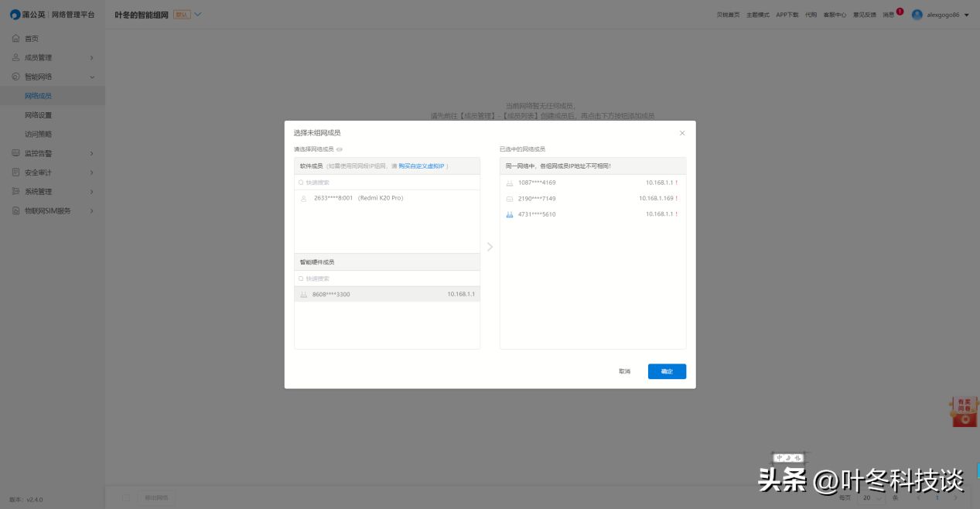Click the 取消 button in dialog
Image resolution: width=980 pixels, height=509 pixels.
pyautogui.click(x=624, y=371)
